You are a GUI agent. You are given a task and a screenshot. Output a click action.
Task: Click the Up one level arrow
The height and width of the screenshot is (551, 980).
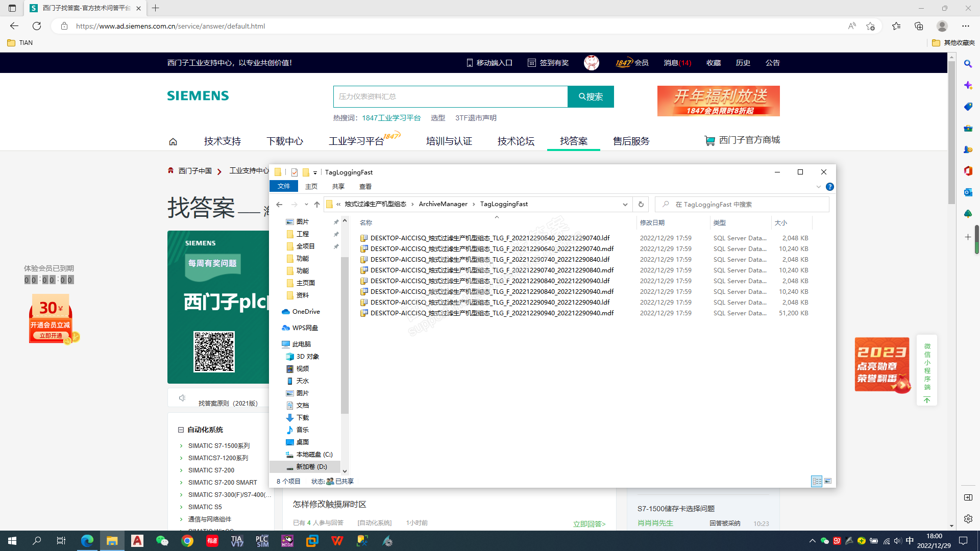click(x=317, y=204)
